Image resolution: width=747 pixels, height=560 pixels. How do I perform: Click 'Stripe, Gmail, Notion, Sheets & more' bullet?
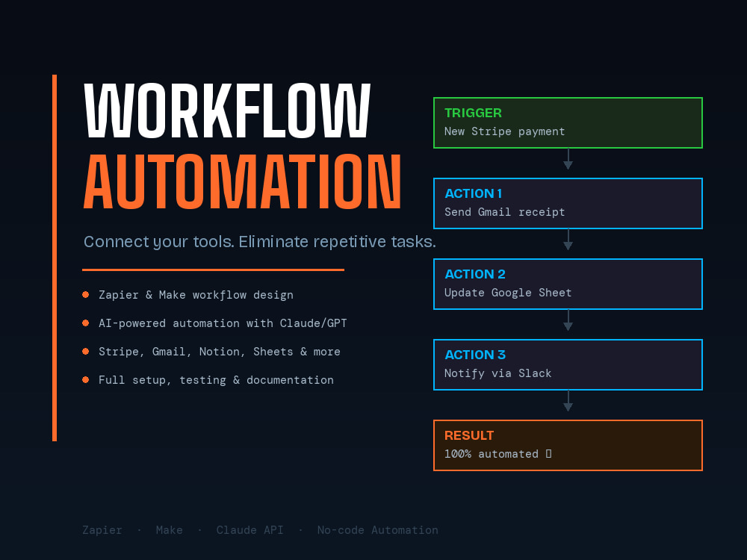tap(219, 352)
